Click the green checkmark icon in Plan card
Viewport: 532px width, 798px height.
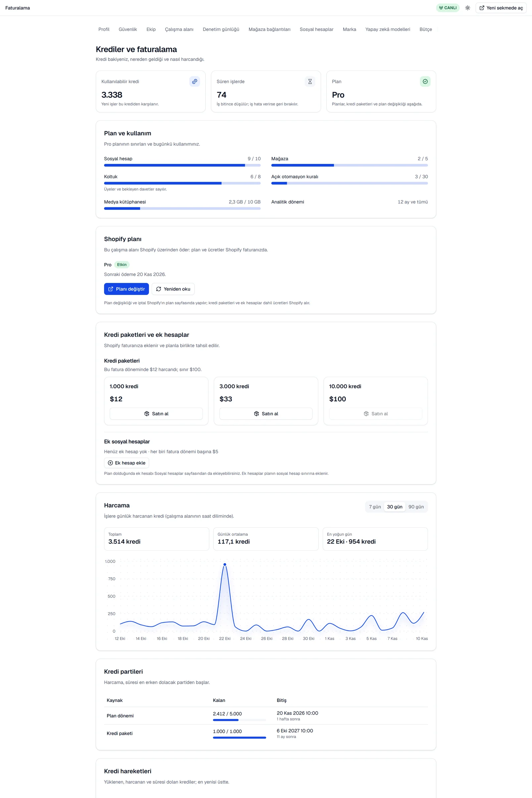click(x=425, y=81)
